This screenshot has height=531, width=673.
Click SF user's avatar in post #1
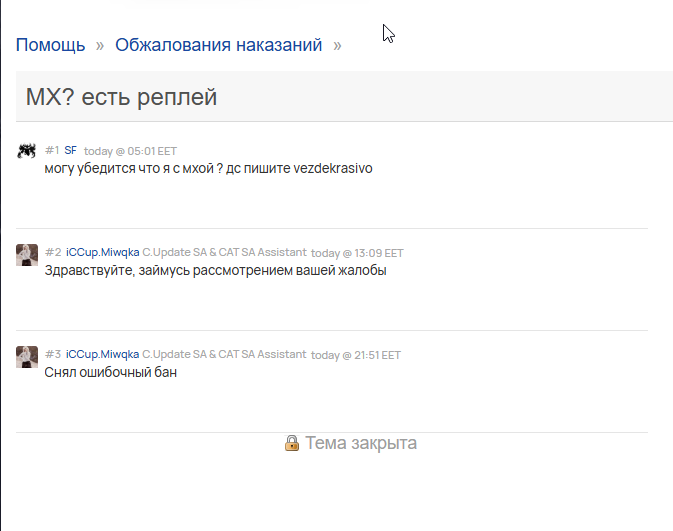(27, 151)
